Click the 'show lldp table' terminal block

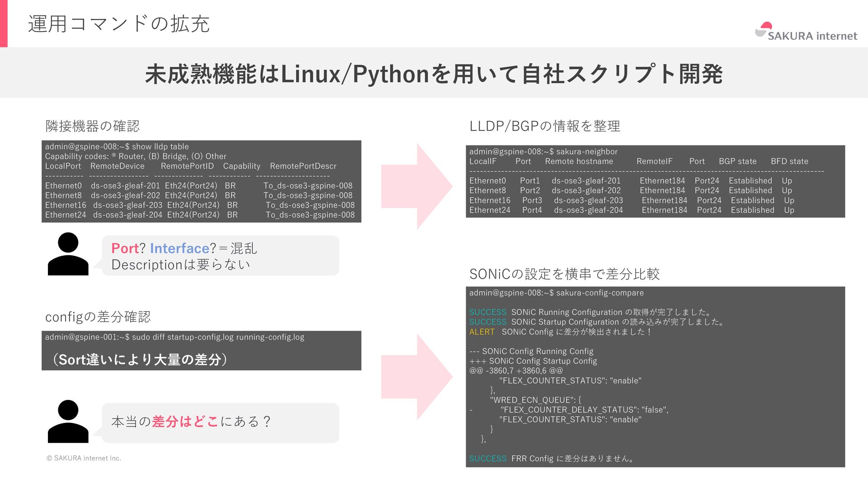[201, 181]
